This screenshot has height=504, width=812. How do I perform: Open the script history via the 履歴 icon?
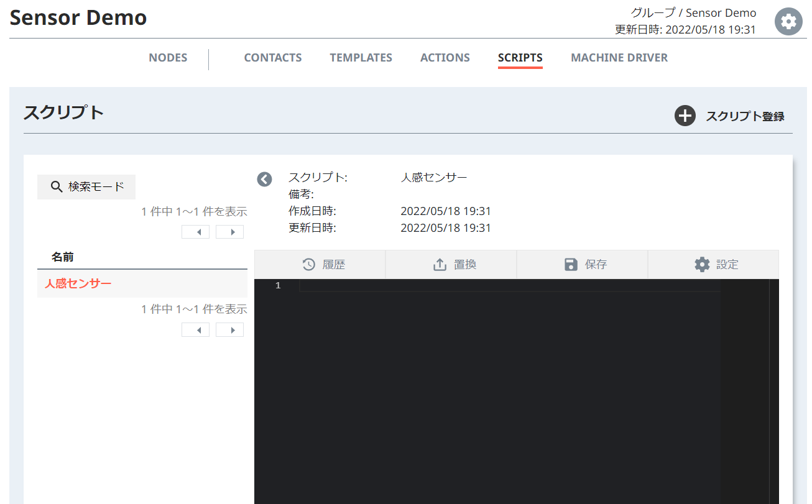click(309, 264)
